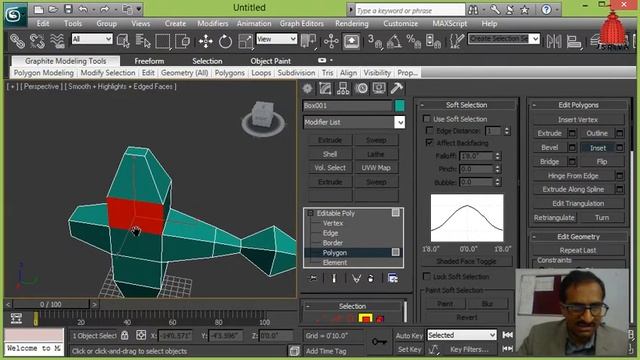This screenshot has width=640, height=360.
Task: Activate Select and Move tool
Action: click(x=205, y=41)
